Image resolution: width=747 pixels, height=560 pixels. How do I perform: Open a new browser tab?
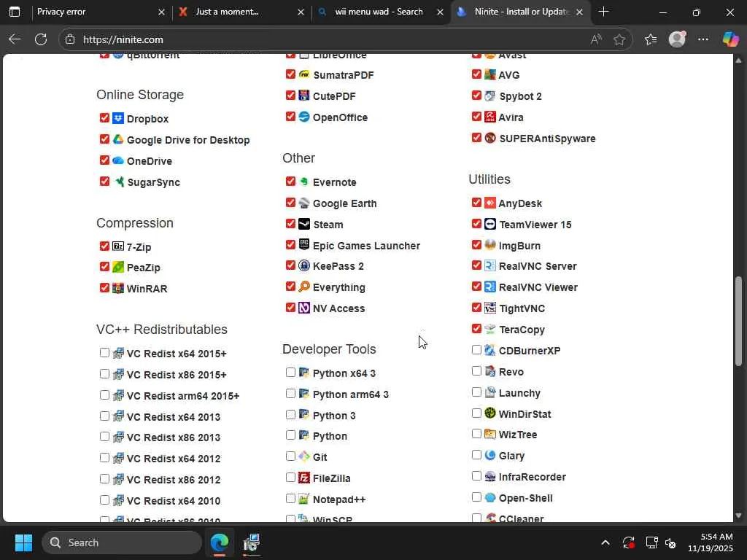click(x=603, y=12)
